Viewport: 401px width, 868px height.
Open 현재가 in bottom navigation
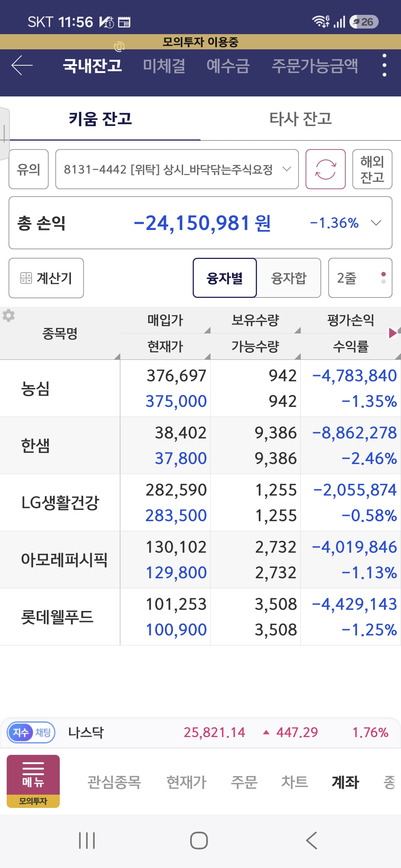pos(186,782)
